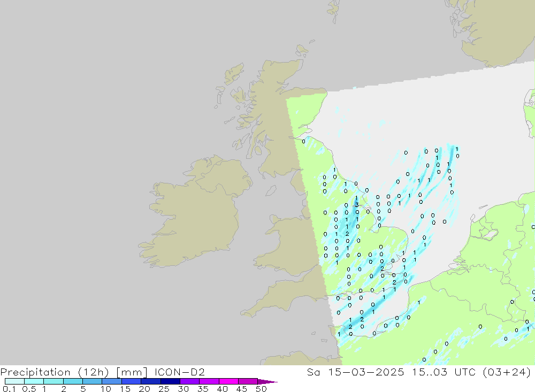Click the "Precipitation (12h) [mm]" title text
Image resolution: width=535 pixels, height=392 pixels.
click(x=74, y=372)
